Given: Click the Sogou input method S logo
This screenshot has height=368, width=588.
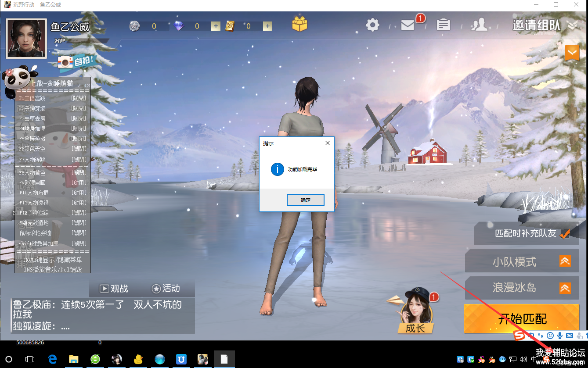Looking at the screenshot, I should click(x=519, y=336).
